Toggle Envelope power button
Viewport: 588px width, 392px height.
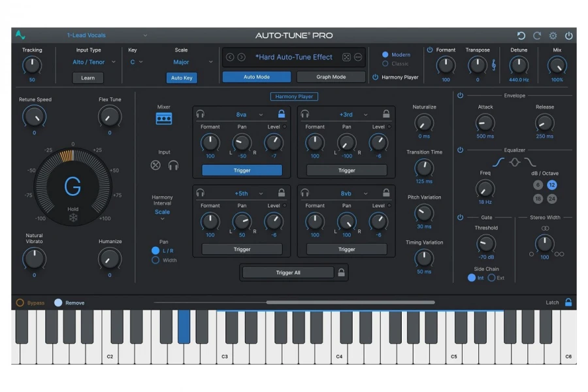click(x=460, y=95)
